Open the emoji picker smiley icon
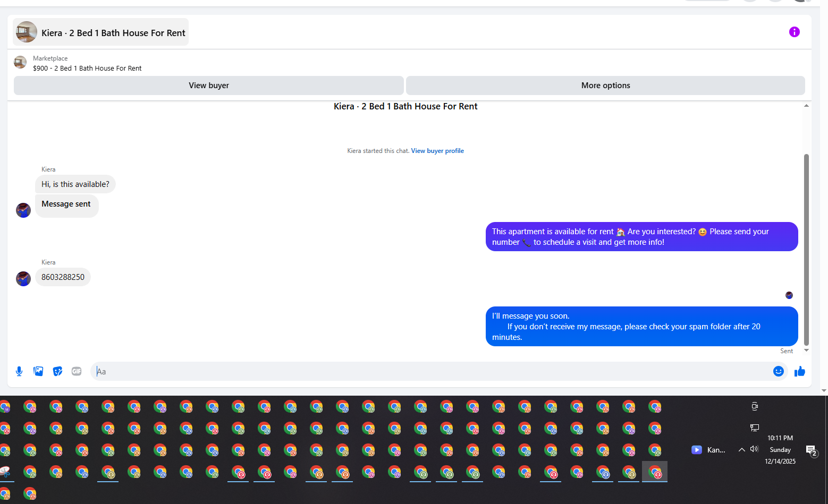The width and height of the screenshot is (828, 504). tap(779, 371)
